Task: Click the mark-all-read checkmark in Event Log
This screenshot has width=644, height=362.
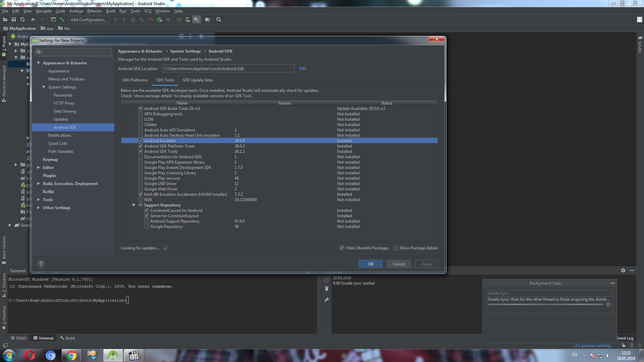Action: pos(327,280)
